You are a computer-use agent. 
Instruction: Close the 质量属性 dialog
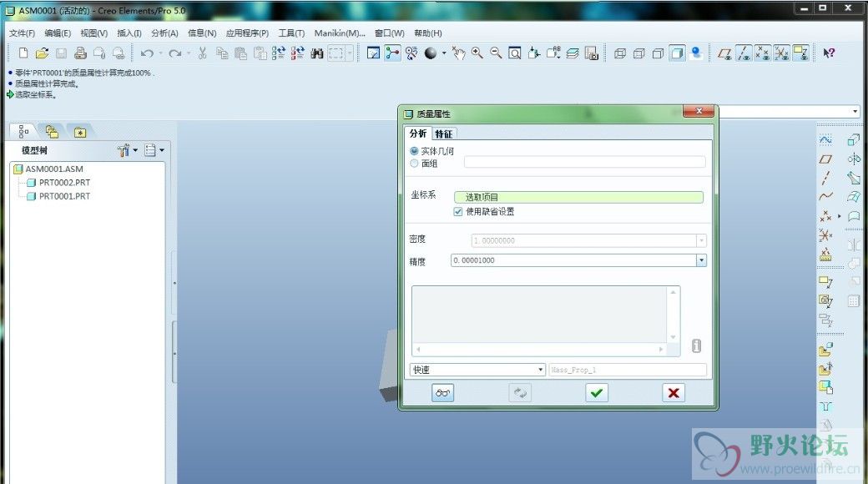[x=699, y=111]
